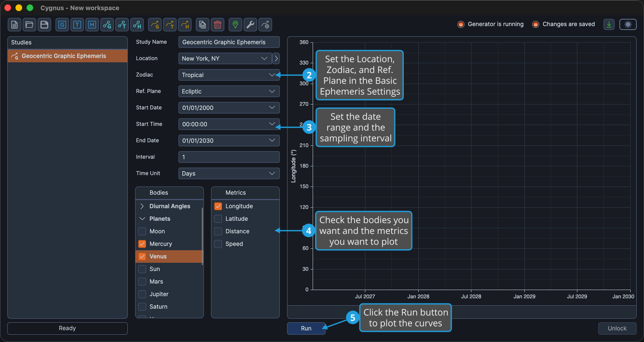
Task: Open the Time Unit dropdown set to Days
Action: [229, 173]
